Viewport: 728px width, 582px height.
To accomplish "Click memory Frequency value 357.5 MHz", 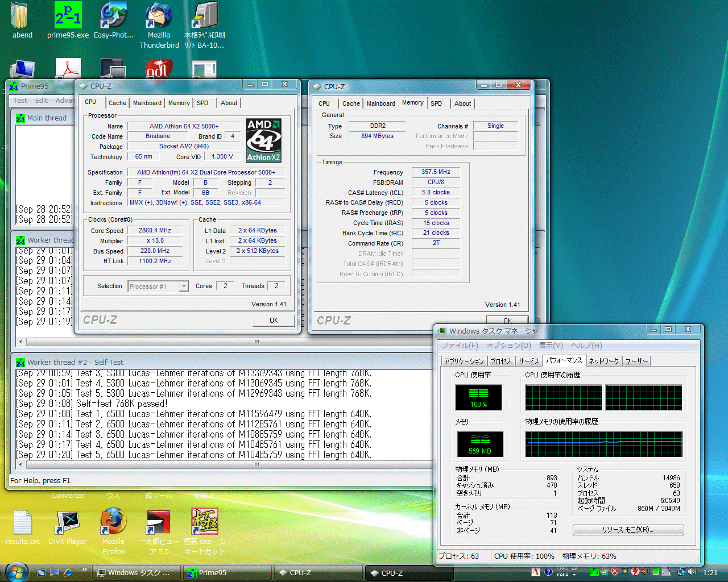I will click(436, 172).
